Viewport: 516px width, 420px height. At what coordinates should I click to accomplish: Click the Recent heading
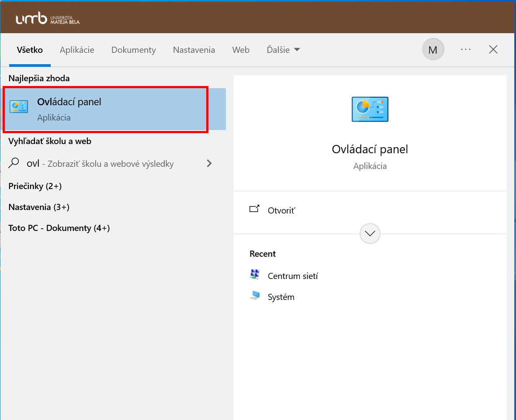point(263,254)
